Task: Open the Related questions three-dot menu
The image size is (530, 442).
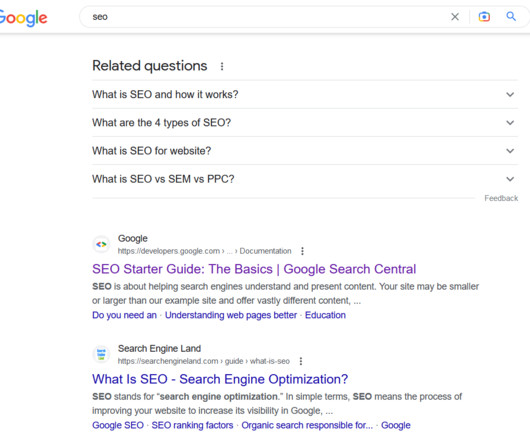Action: [222, 66]
